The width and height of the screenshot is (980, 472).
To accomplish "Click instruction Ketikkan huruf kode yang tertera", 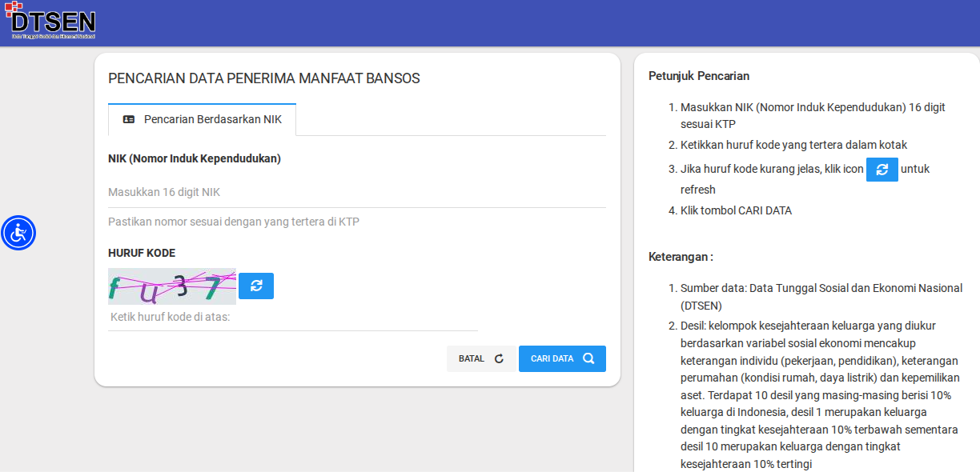I will [x=793, y=145].
